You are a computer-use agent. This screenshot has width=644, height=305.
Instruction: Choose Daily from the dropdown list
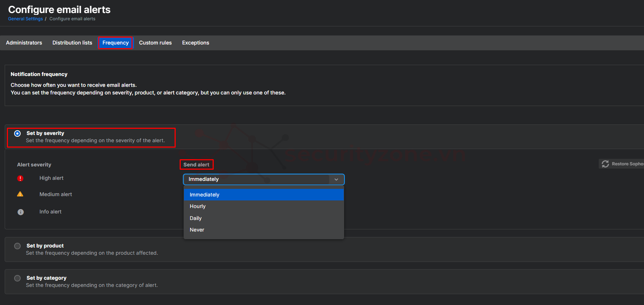(264, 218)
